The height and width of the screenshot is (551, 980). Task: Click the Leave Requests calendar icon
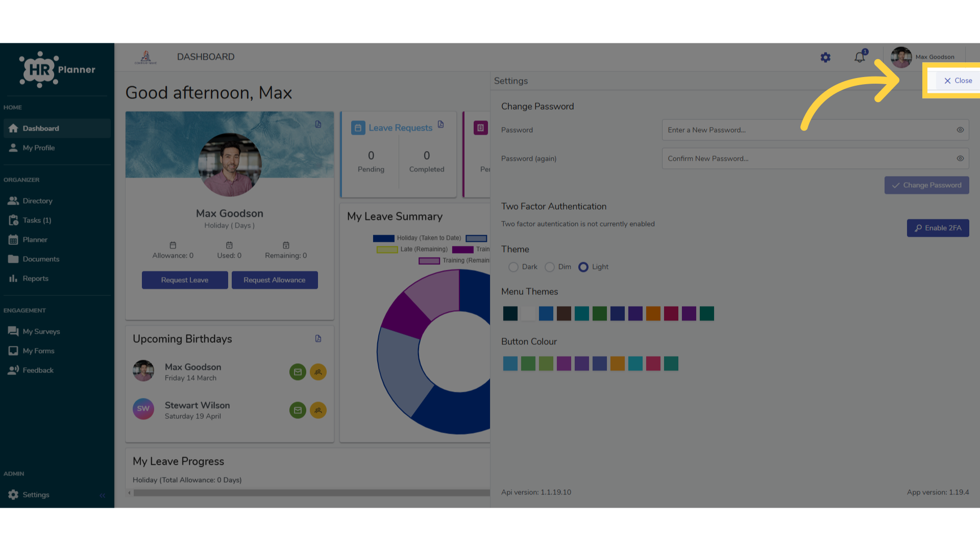pyautogui.click(x=358, y=128)
